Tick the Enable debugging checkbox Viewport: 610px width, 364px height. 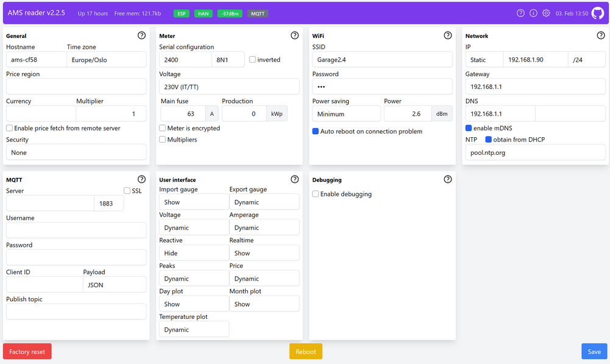pos(316,194)
